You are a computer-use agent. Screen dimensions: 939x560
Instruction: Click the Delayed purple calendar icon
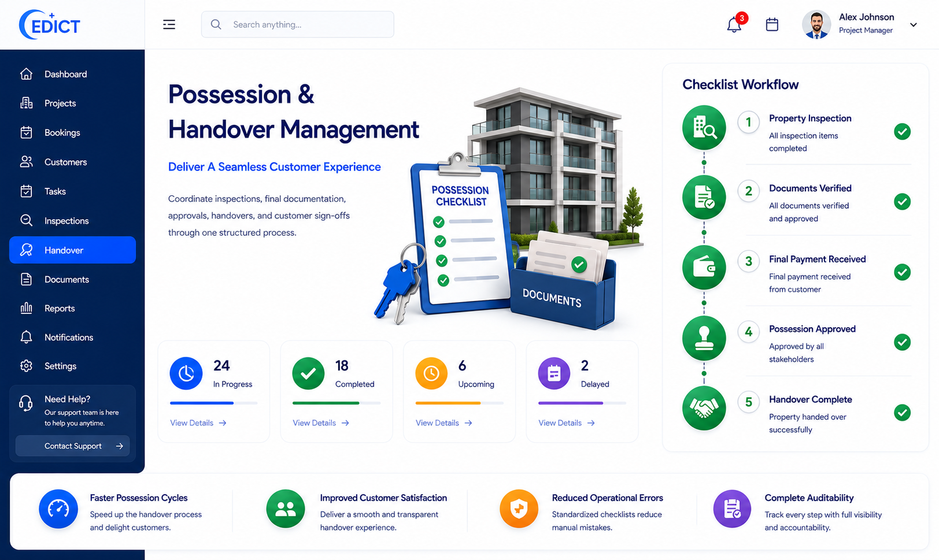[554, 373]
